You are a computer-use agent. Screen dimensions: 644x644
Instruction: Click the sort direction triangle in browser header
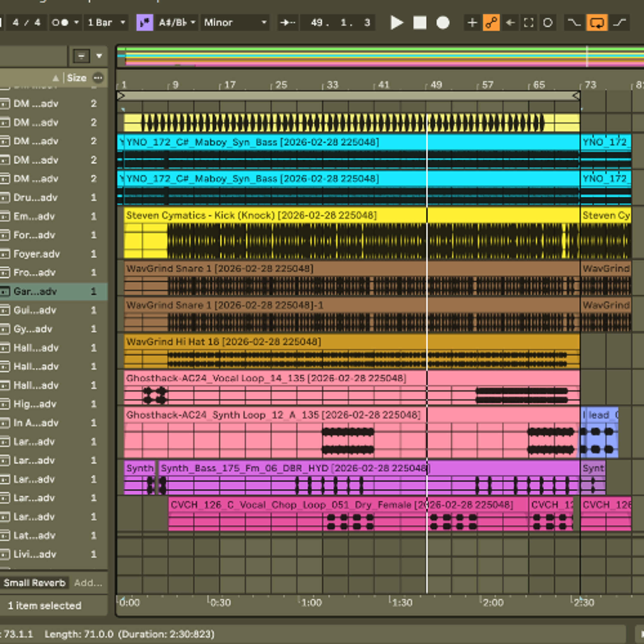coord(56,78)
